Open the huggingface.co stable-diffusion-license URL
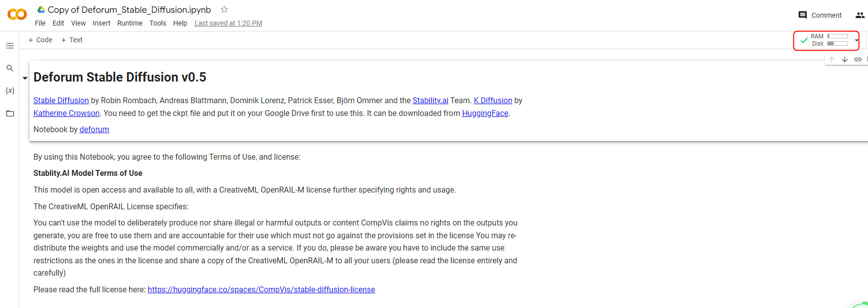The height and width of the screenshot is (308, 868). click(x=261, y=289)
